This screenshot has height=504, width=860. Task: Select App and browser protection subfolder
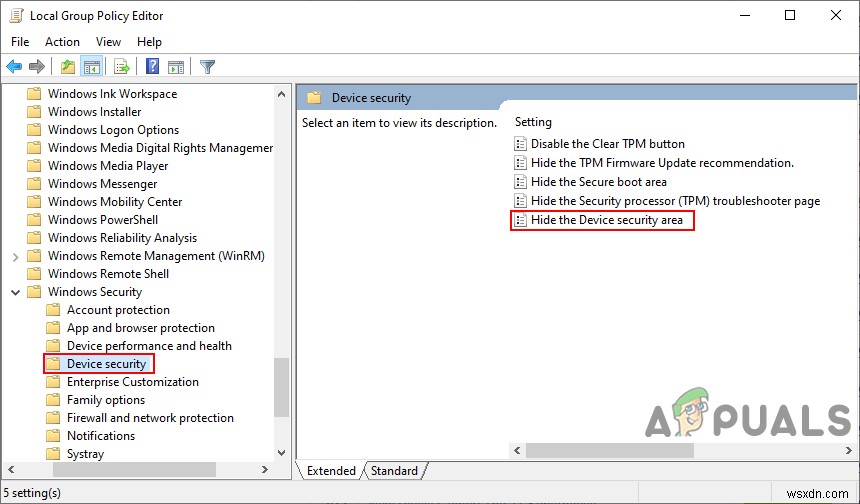click(141, 328)
